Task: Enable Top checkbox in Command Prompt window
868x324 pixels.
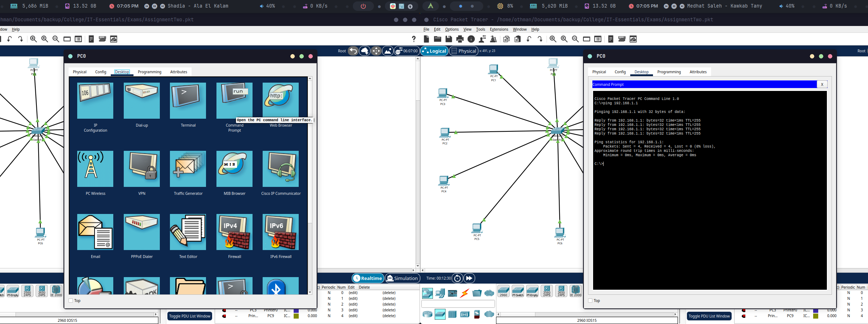Action: click(590, 301)
